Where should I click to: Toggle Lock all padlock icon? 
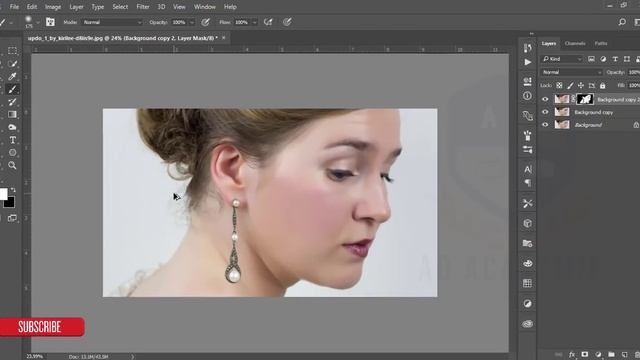coord(602,85)
